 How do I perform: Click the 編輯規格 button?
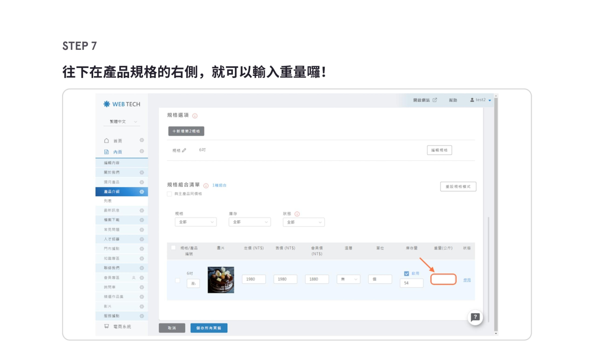click(439, 150)
